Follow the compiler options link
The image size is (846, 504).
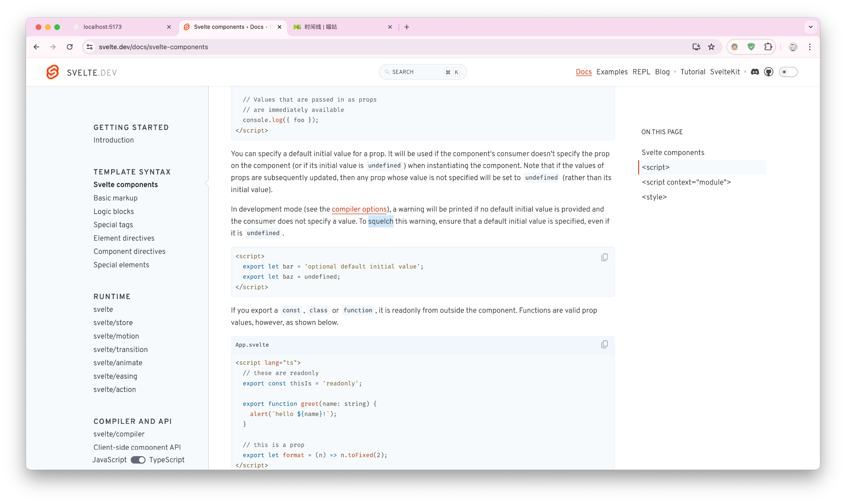coord(359,209)
